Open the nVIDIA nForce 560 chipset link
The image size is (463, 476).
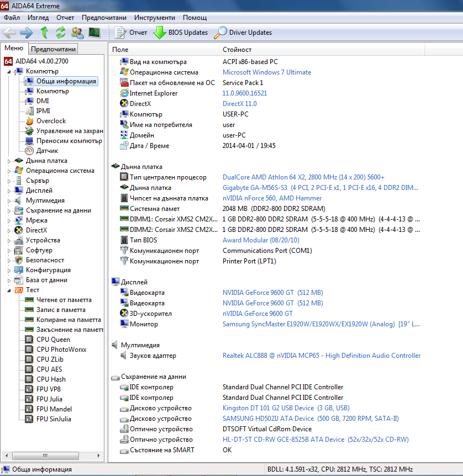click(x=272, y=198)
